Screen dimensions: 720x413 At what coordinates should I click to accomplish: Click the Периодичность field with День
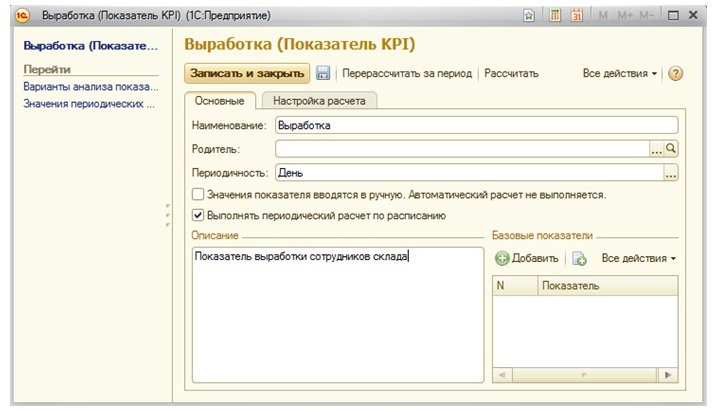(469, 173)
